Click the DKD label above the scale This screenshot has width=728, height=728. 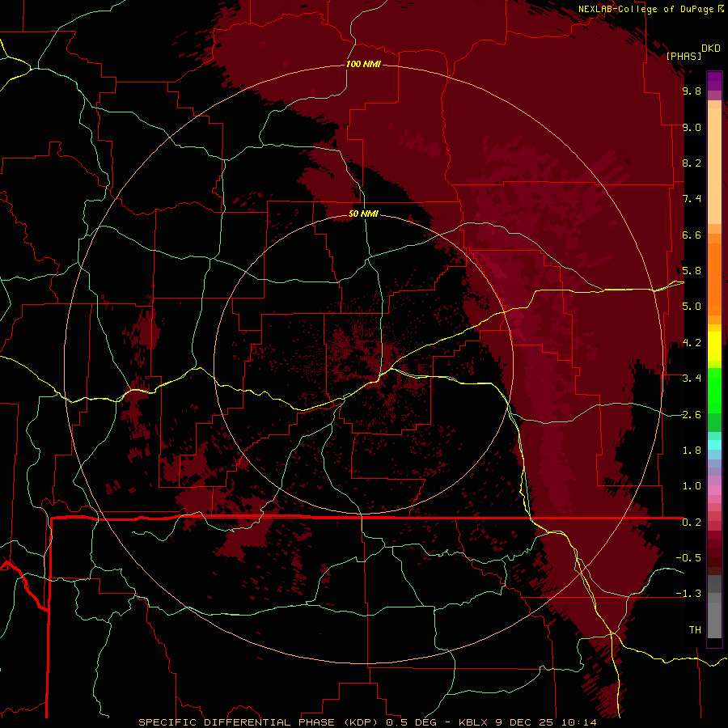[x=711, y=49]
